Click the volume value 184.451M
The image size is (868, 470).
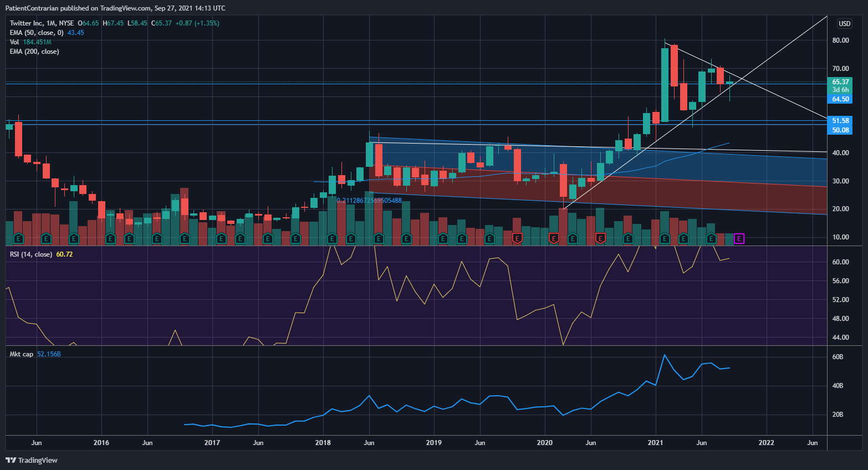[x=37, y=42]
